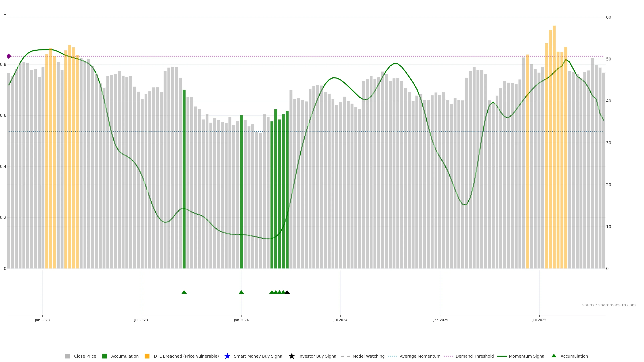This screenshot has width=644, height=362.
Task: Click the accumulation triangle at Jan 2024
Action: [x=241, y=292]
